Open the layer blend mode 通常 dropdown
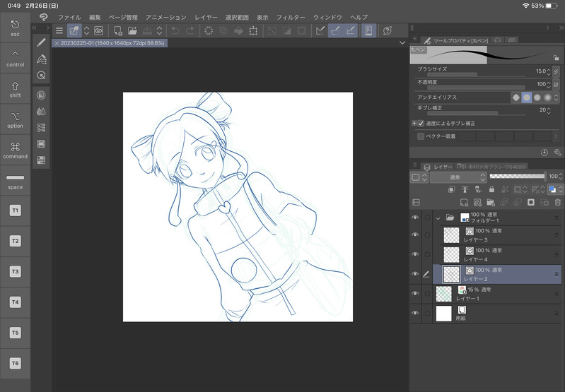 457,177
